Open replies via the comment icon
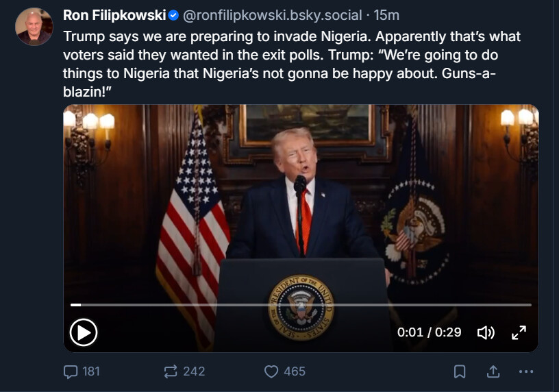 click(71, 371)
